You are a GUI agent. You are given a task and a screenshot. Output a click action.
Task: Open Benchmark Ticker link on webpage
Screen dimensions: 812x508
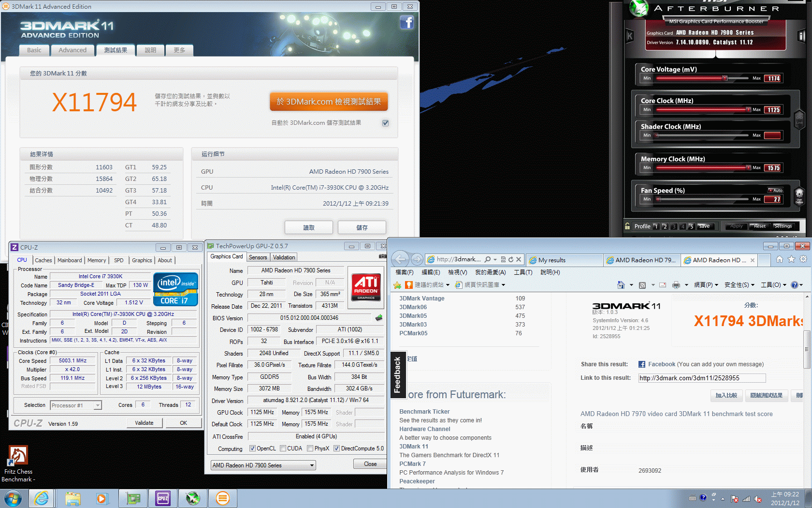424,412
